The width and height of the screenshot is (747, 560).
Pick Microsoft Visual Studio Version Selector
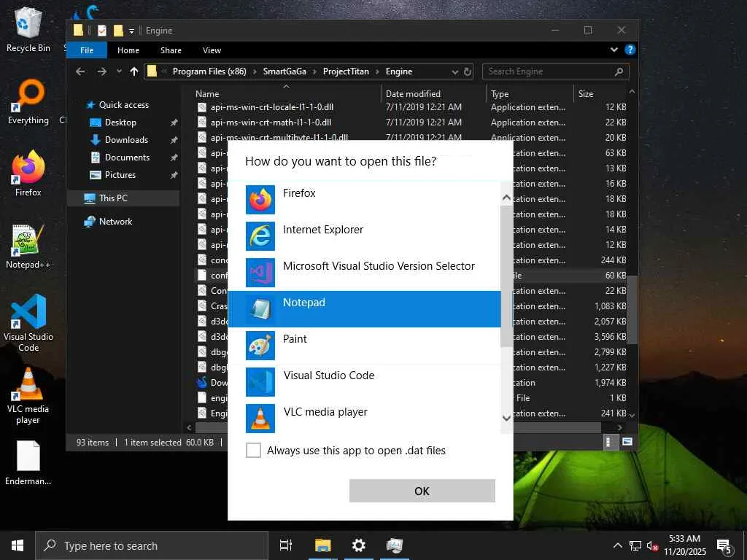365,273
